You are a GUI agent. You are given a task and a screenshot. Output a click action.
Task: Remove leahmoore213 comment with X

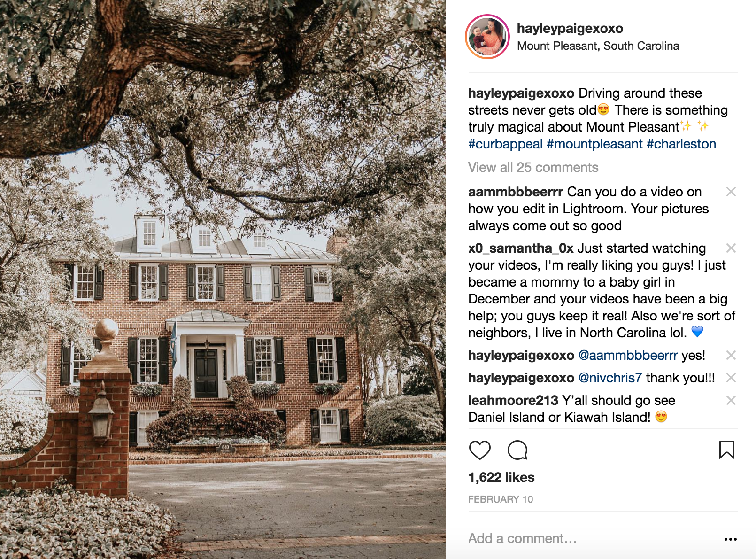point(731,400)
